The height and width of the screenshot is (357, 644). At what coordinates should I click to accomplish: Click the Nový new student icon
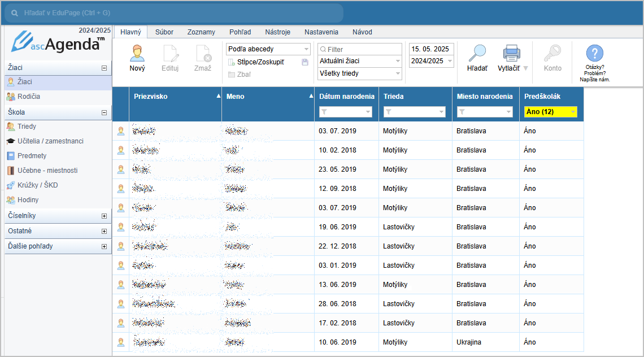click(x=137, y=54)
